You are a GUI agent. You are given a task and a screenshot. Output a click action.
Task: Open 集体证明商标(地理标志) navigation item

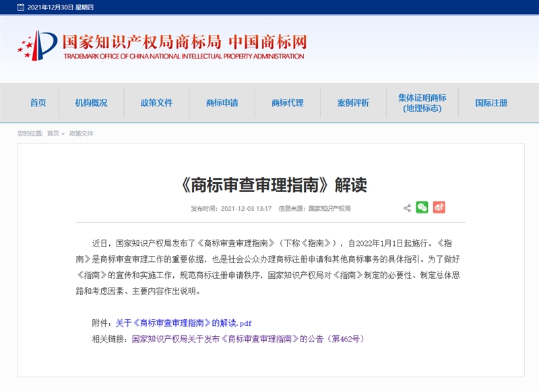[x=422, y=103]
